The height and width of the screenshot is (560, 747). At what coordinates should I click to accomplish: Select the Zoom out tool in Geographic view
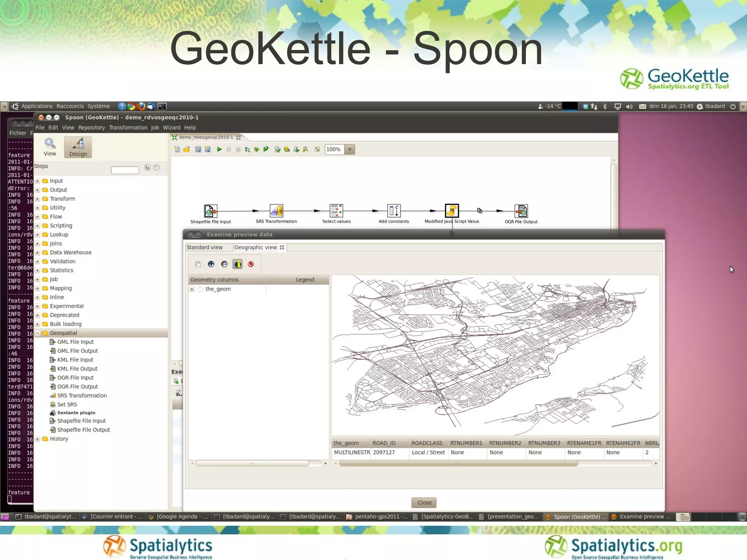pos(224,264)
